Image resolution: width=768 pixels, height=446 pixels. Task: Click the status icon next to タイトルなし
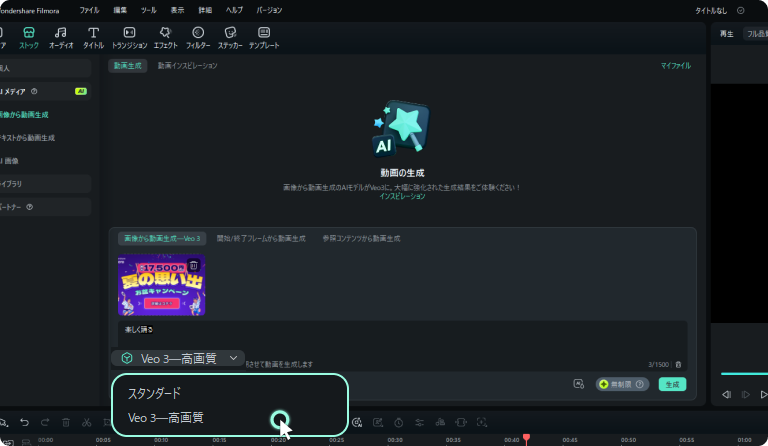tap(741, 10)
